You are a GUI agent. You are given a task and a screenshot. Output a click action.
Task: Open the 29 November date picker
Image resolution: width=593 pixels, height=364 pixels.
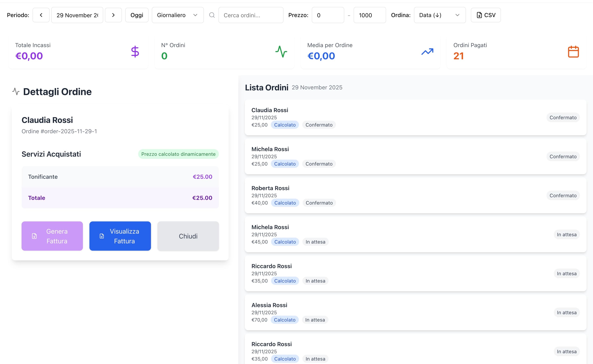tap(77, 15)
